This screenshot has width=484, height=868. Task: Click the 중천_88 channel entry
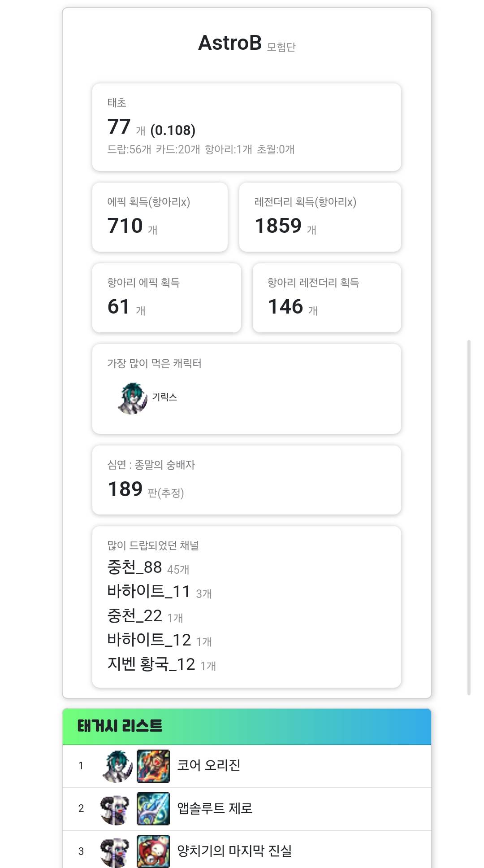[x=148, y=567]
